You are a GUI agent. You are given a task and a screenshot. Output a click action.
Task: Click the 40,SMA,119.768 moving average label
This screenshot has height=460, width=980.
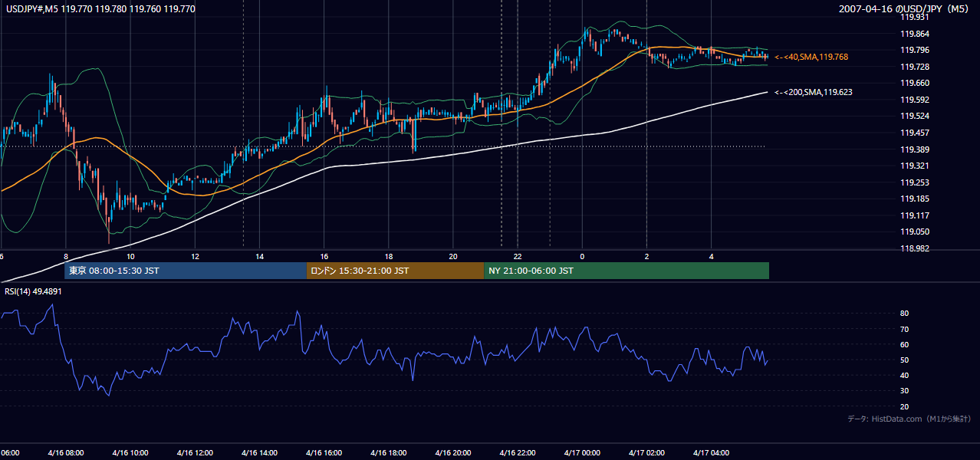[x=811, y=57]
